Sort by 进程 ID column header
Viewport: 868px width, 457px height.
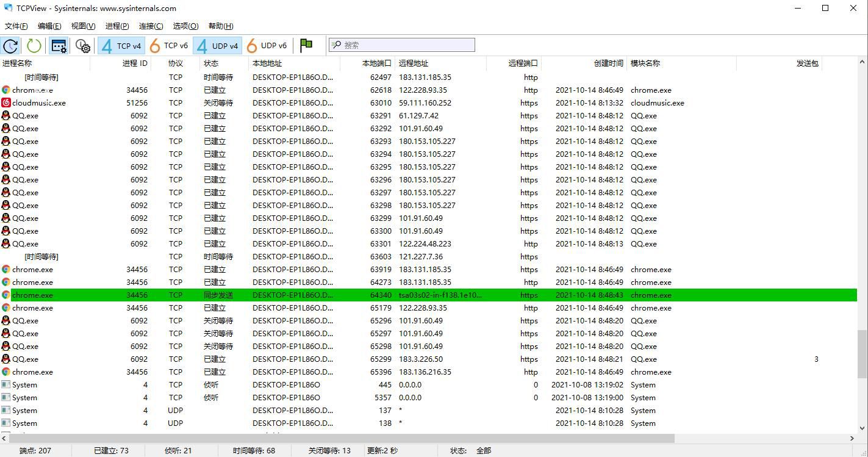[x=121, y=63]
